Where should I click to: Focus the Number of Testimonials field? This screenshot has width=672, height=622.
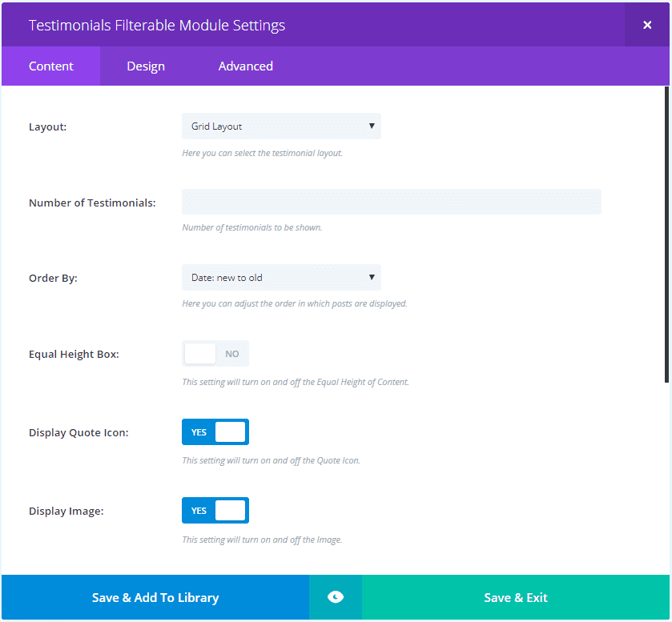[391, 202]
